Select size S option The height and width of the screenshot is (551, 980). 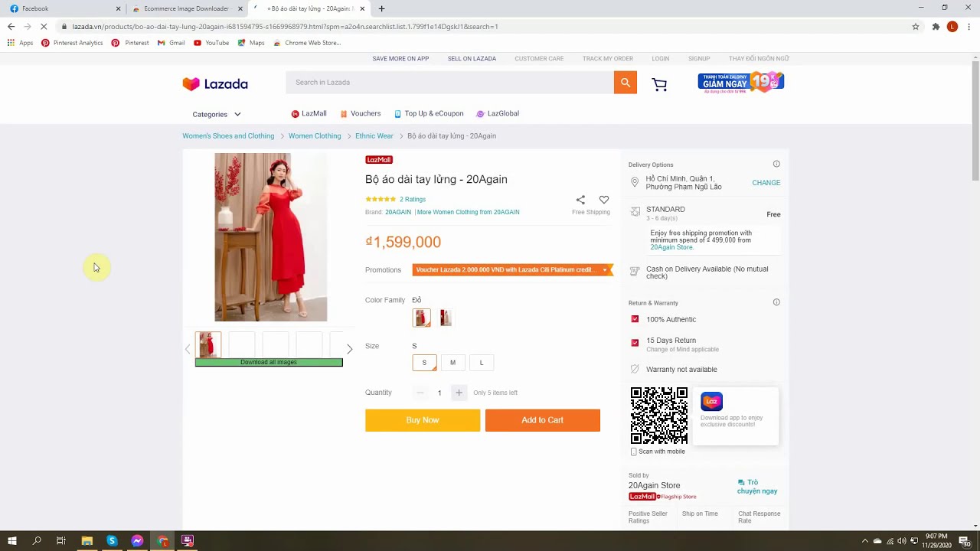424,363
